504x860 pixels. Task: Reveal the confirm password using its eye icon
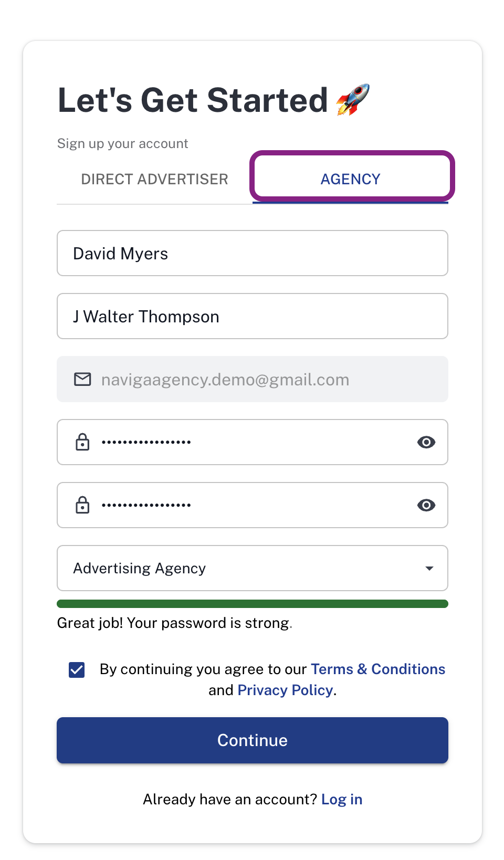point(426,505)
